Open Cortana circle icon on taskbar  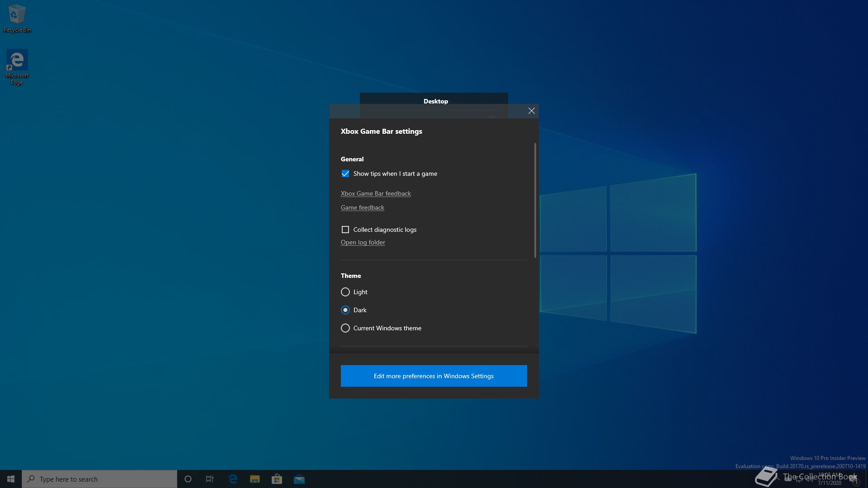coord(188,479)
